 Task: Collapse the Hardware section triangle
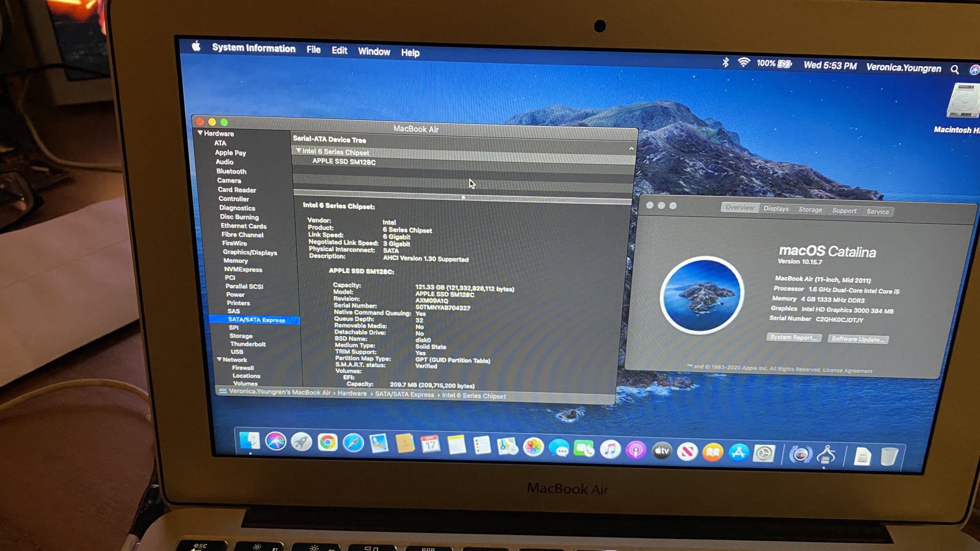click(200, 133)
